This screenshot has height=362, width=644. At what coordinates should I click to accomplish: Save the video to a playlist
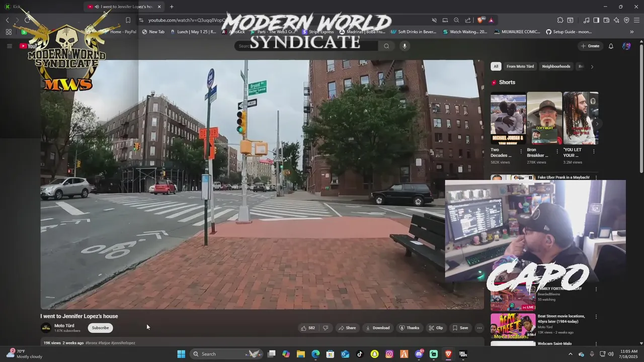coord(460,328)
